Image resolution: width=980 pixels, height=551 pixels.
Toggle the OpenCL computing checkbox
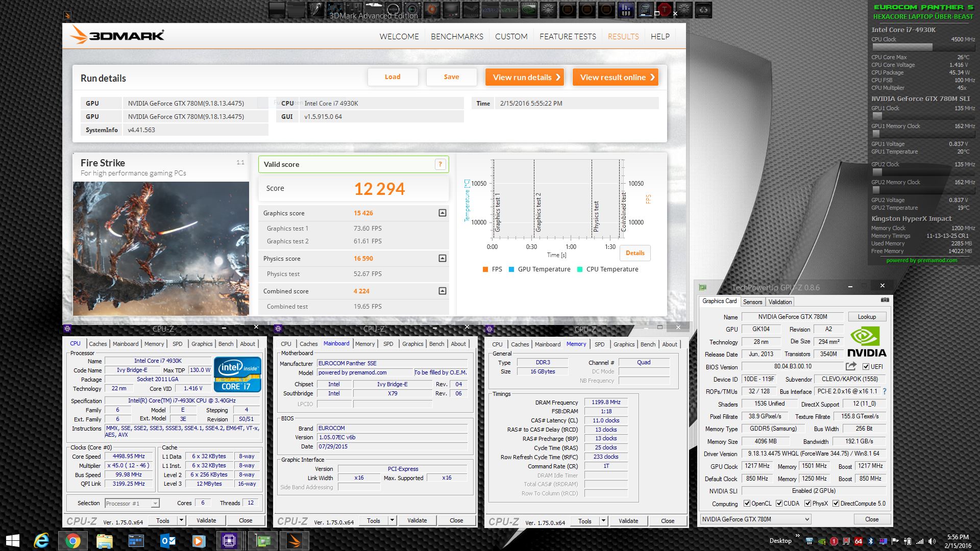(x=747, y=504)
